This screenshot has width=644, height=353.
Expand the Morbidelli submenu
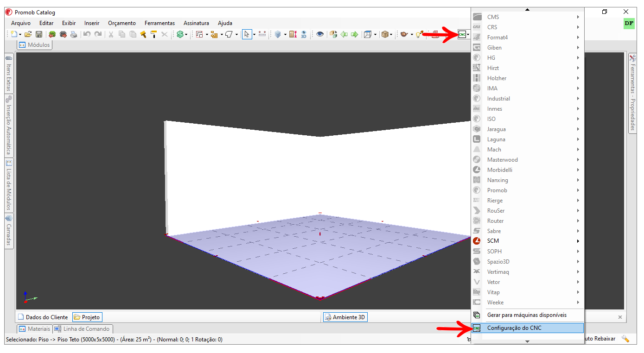[528, 170]
